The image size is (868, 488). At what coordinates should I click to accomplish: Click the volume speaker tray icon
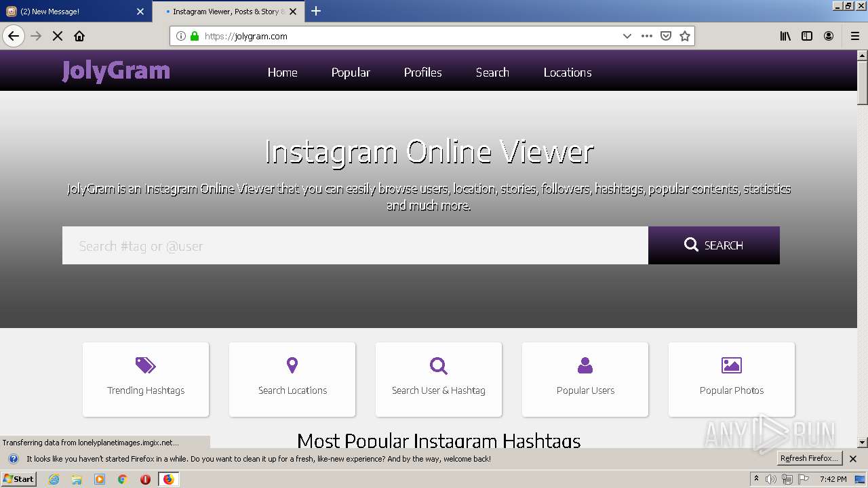(x=770, y=479)
